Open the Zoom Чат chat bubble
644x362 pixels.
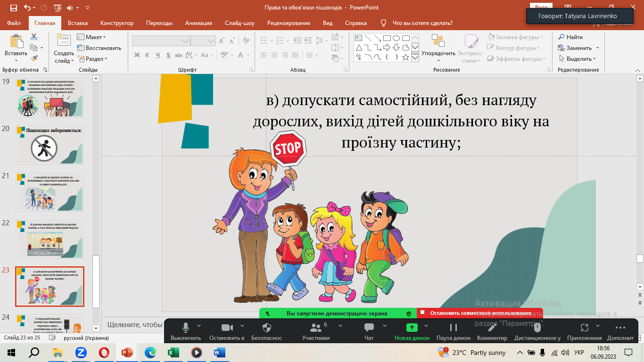[369, 328]
